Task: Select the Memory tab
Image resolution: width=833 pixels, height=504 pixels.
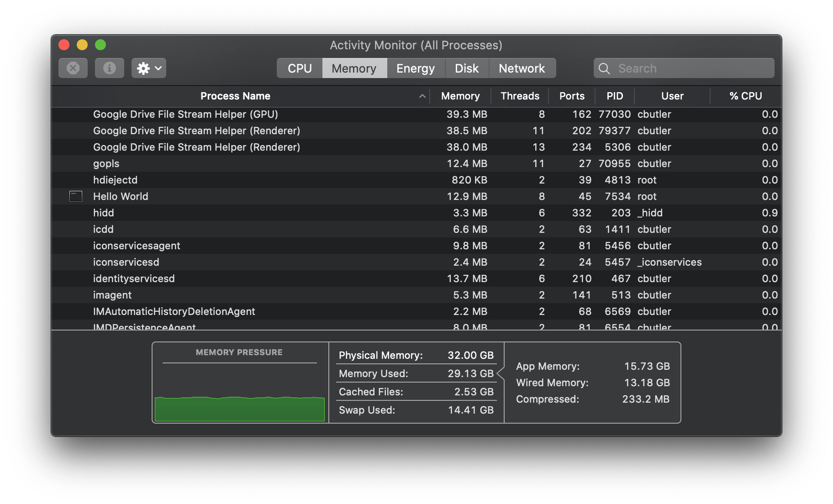Action: point(354,68)
